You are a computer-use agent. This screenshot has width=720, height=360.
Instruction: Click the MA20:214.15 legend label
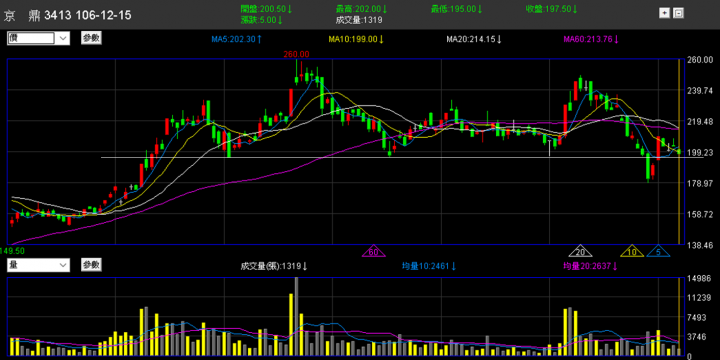[x=474, y=39]
